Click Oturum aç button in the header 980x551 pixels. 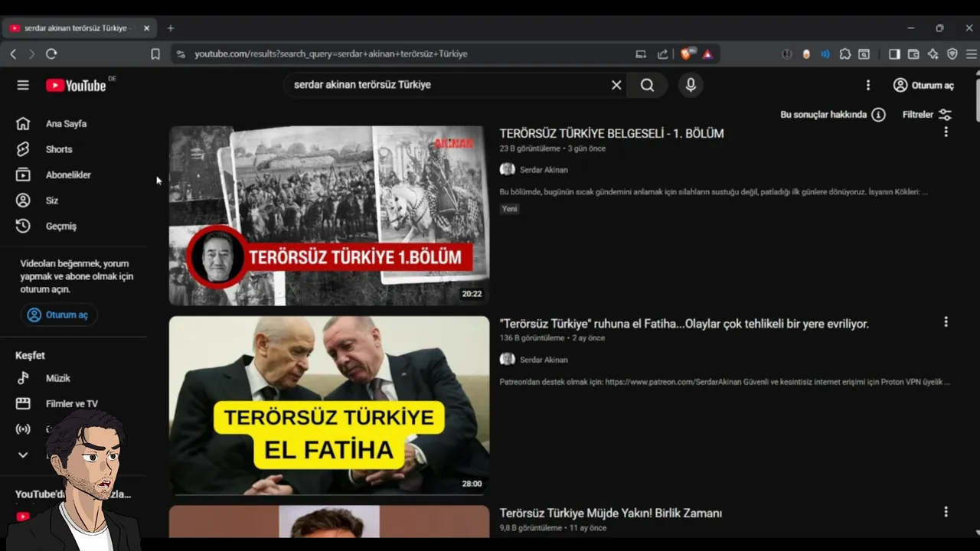pos(924,85)
